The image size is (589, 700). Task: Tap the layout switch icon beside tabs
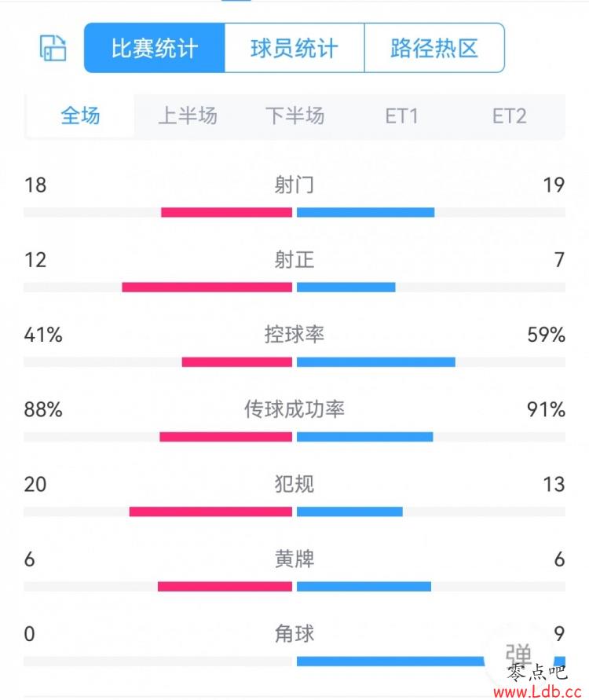(x=53, y=48)
